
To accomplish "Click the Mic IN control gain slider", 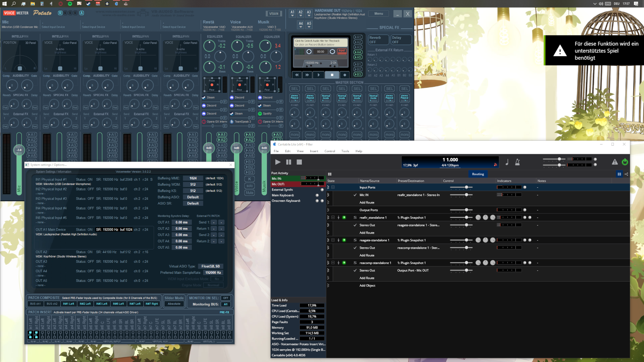I will pyautogui.click(x=466, y=195).
